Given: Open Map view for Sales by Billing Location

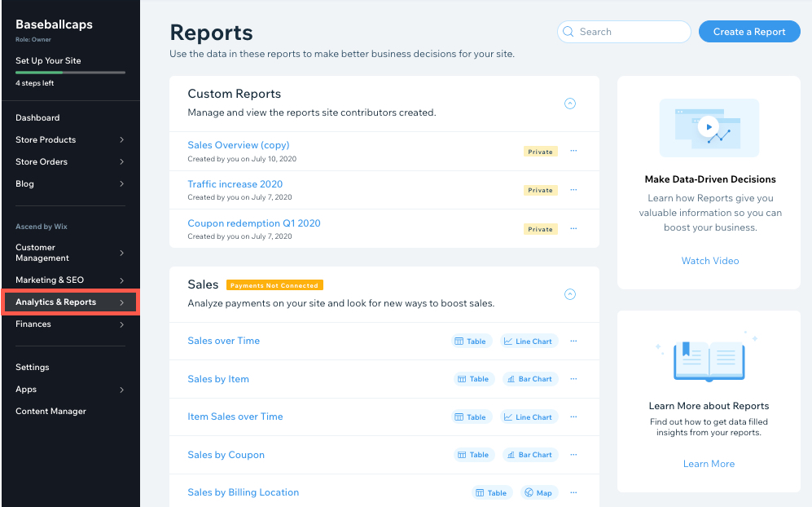Looking at the screenshot, I should pos(538,492).
